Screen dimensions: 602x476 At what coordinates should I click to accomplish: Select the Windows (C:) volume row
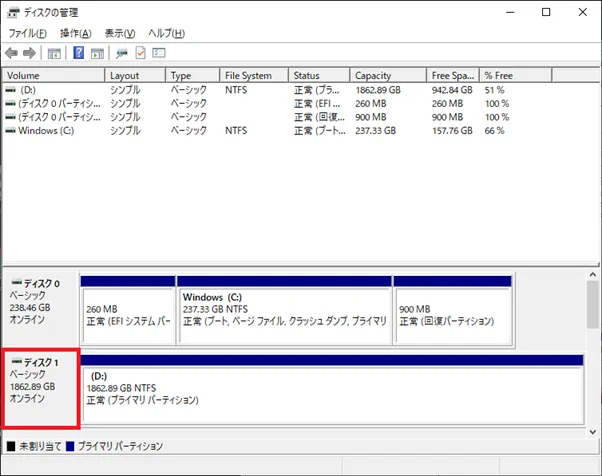277,131
